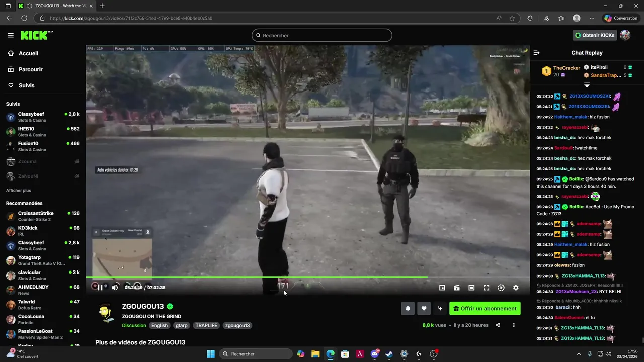
Task: Open Edge extensions puzzle icon
Action: coord(530,18)
